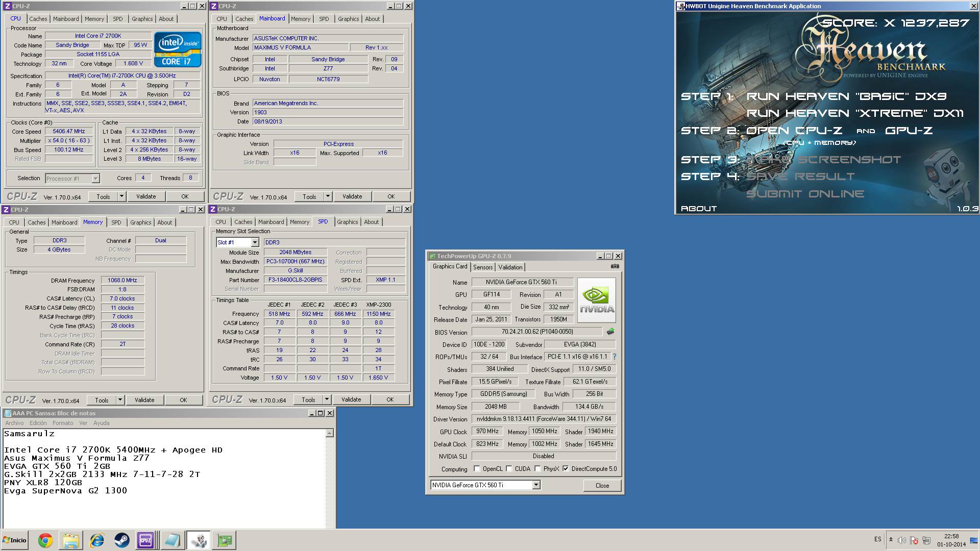Image resolution: width=980 pixels, height=551 pixels.
Task: Click the GPU-Z BIOS save chip icon
Action: pos(610,332)
